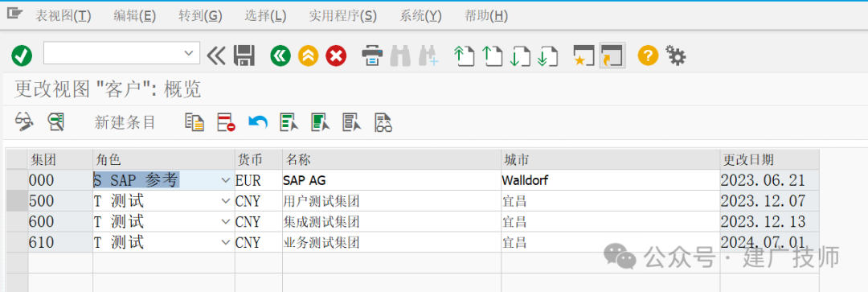This screenshot has height=292, width=868.
Task: Click the Delete entry icon
Action: (x=226, y=122)
